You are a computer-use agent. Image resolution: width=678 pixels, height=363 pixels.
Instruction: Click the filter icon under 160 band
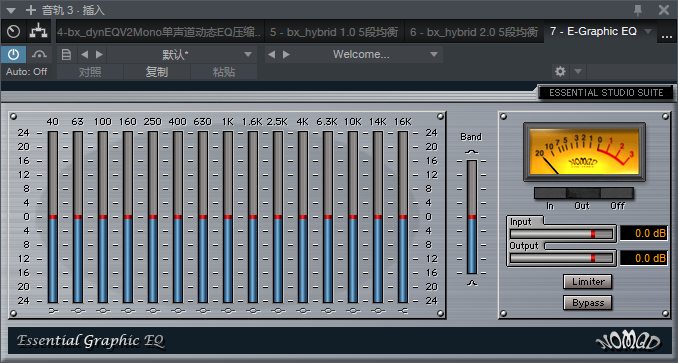pyautogui.click(x=128, y=311)
